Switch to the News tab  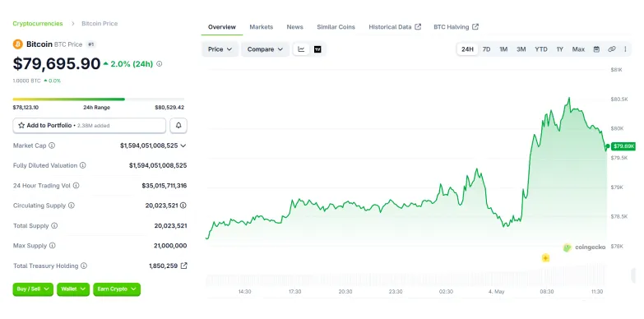295,27
